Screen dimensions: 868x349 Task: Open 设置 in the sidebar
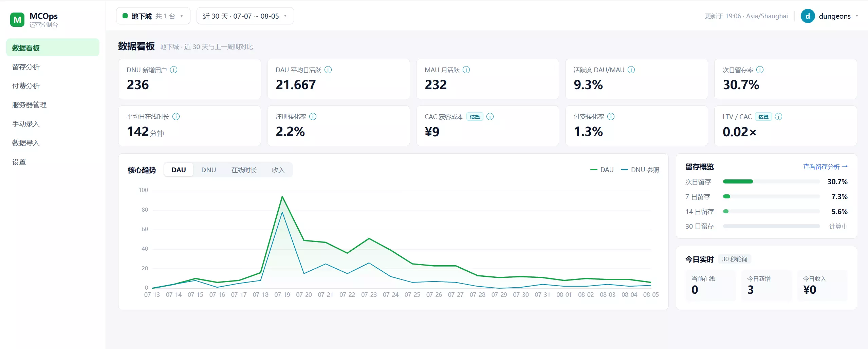53,161
